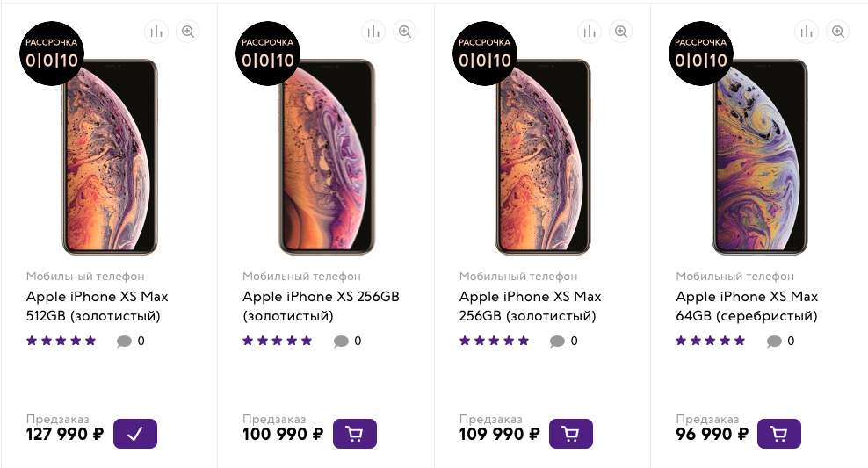
Task: Zoom into iPhone XS Max 256GB gold image
Action: click(621, 32)
